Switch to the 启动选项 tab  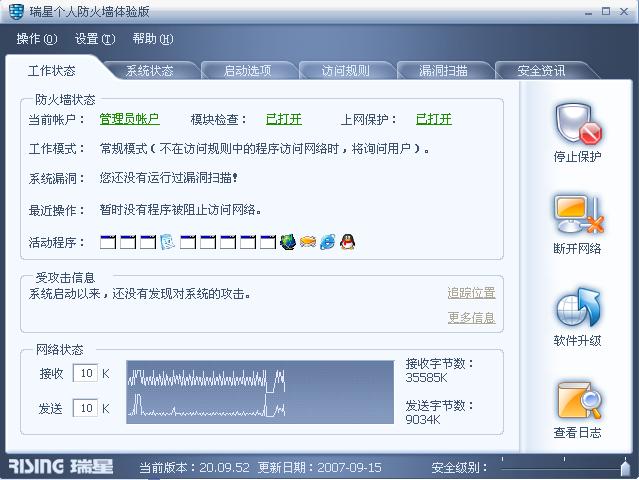[247, 71]
